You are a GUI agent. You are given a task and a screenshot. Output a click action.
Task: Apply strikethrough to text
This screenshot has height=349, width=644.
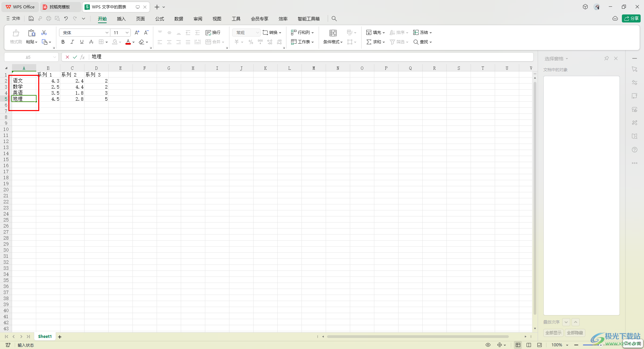tap(91, 42)
